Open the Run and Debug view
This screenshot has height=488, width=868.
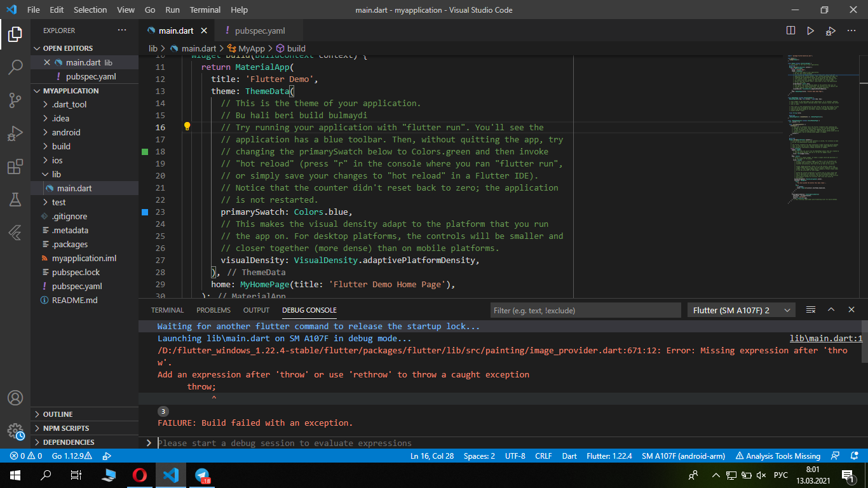tap(15, 133)
